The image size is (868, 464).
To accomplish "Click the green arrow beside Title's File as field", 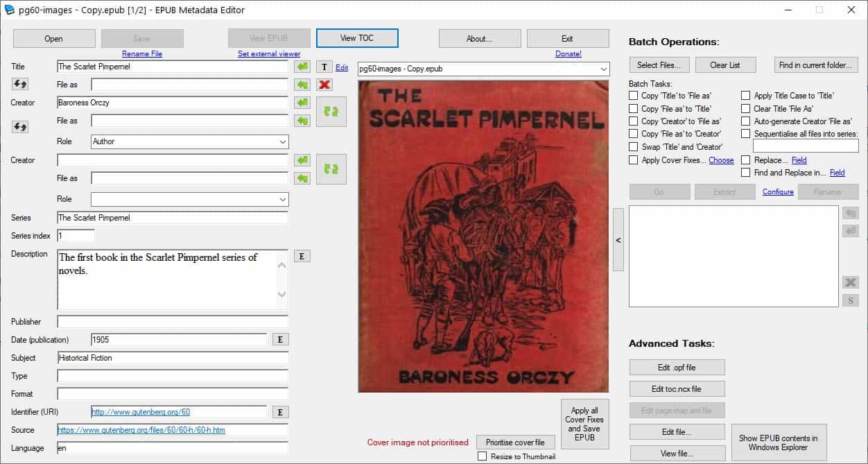I will pyautogui.click(x=302, y=85).
